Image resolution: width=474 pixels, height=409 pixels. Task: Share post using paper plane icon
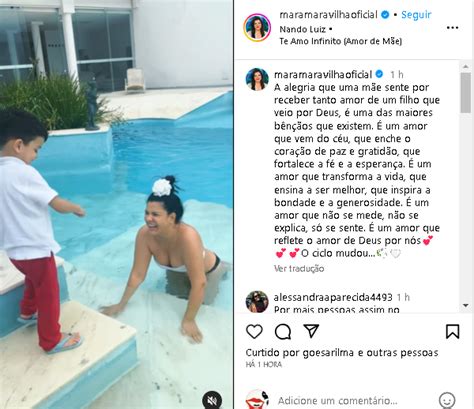click(311, 331)
